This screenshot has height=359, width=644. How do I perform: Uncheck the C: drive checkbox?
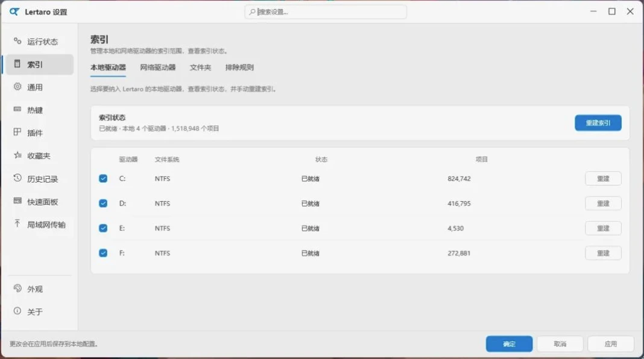coord(103,178)
